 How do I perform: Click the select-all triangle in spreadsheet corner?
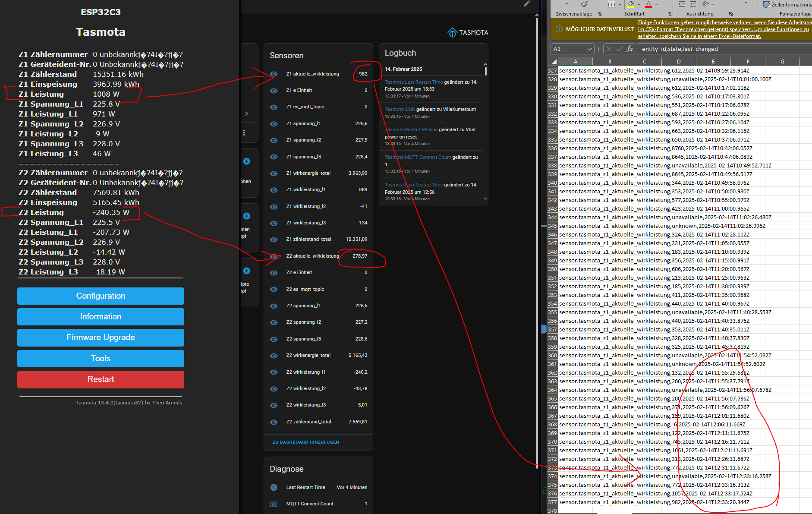pyautogui.click(x=554, y=62)
